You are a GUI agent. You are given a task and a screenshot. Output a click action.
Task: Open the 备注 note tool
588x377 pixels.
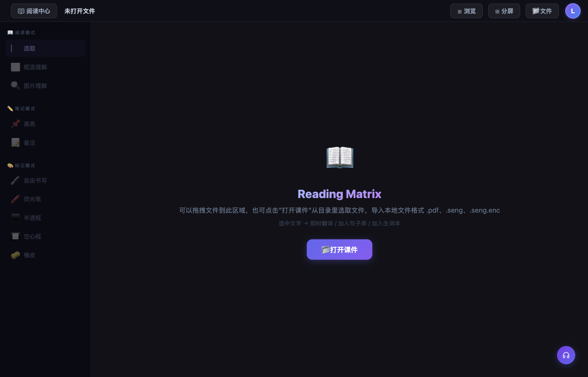45,143
